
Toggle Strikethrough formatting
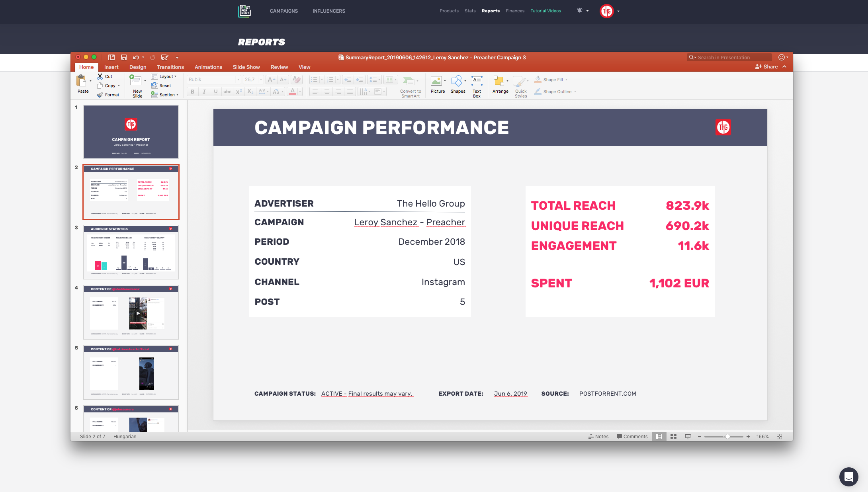pos(227,92)
